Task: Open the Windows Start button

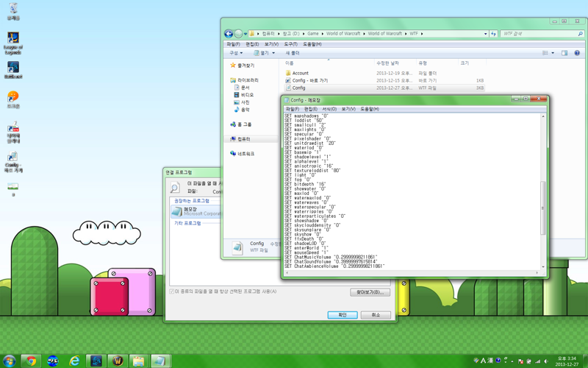Action: pyautogui.click(x=9, y=361)
